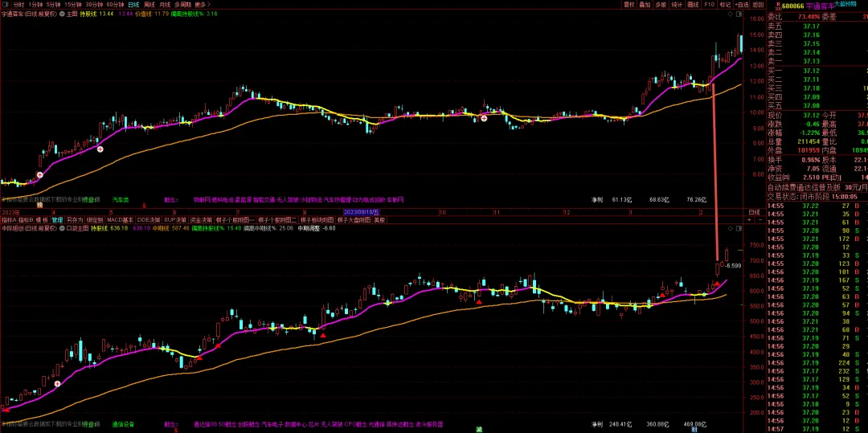The image size is (868, 433).
Task: Click the 物联网 concept tag
Action: (202, 199)
